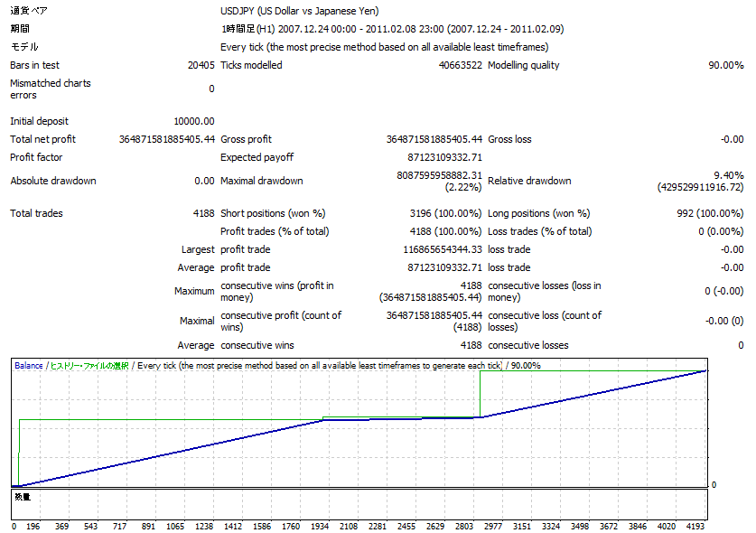
Task: Click the Balance label in chart legend
Action: pyautogui.click(x=29, y=365)
